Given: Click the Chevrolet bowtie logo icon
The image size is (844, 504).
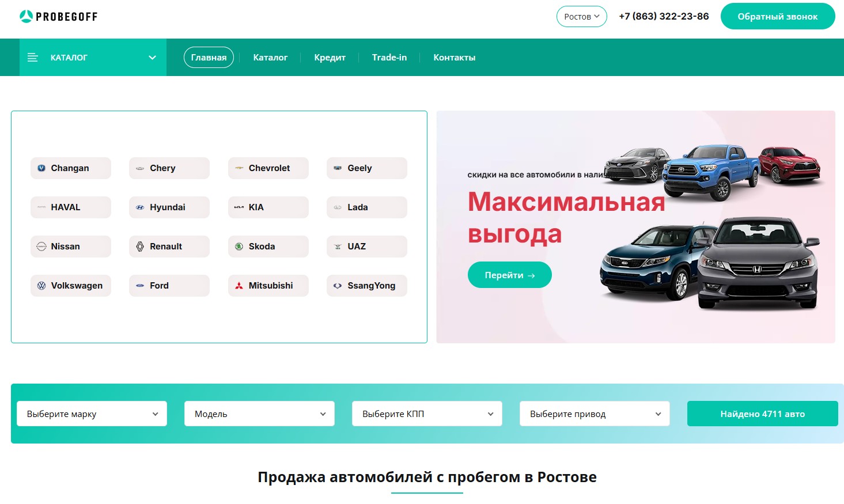Looking at the screenshot, I should click(239, 168).
